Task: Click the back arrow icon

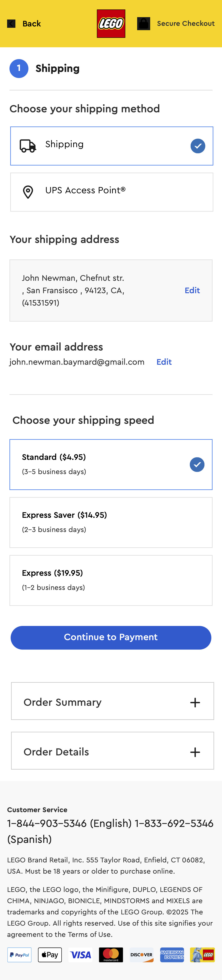Action: click(x=11, y=24)
